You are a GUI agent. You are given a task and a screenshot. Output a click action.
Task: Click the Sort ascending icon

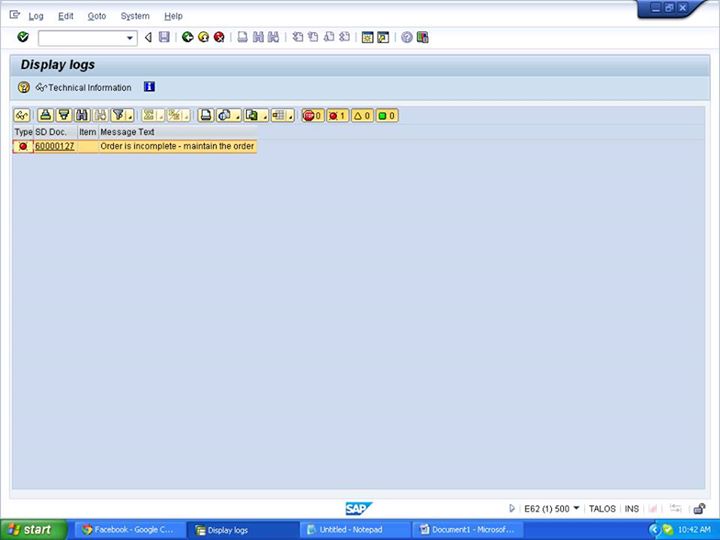point(45,115)
